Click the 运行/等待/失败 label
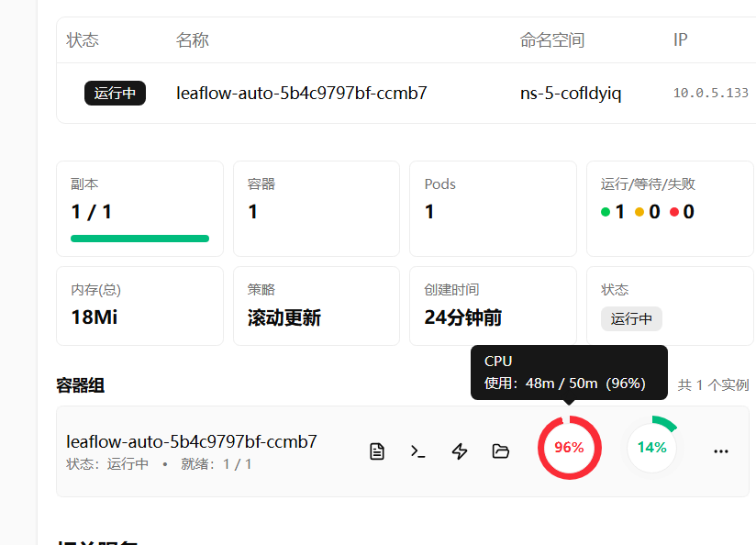 point(648,184)
